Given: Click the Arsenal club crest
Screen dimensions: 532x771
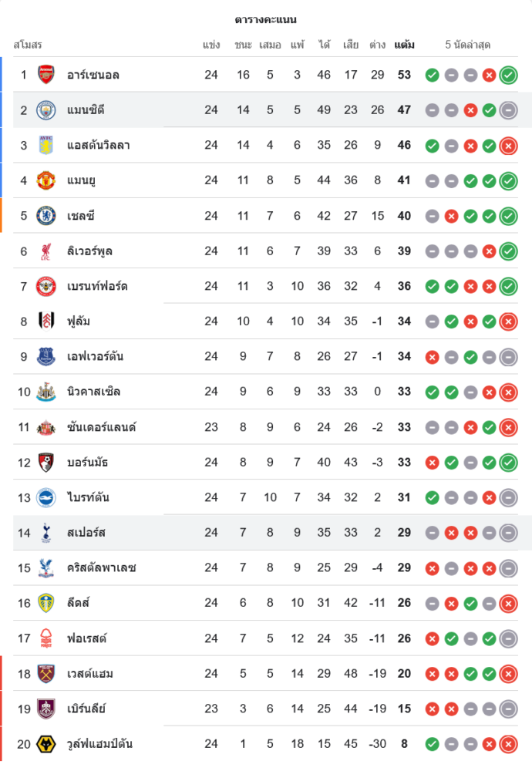Looking at the screenshot, I should [x=46, y=75].
